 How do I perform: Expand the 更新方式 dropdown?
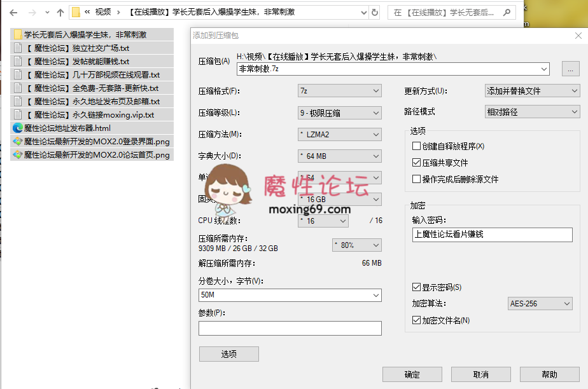click(x=532, y=91)
